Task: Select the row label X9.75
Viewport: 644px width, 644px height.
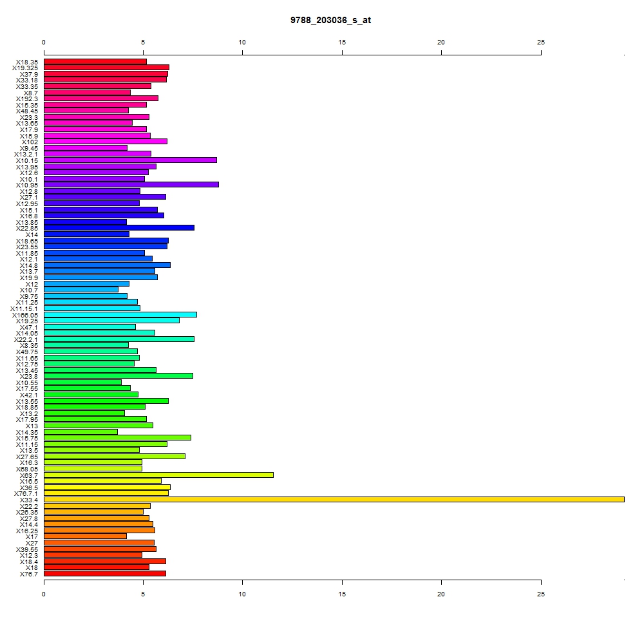Action: click(x=29, y=296)
